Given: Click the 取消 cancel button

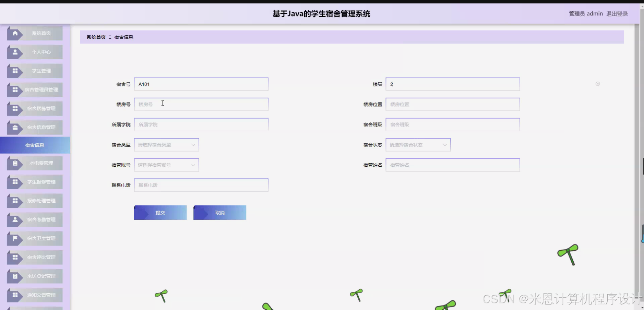Looking at the screenshot, I should tap(219, 212).
